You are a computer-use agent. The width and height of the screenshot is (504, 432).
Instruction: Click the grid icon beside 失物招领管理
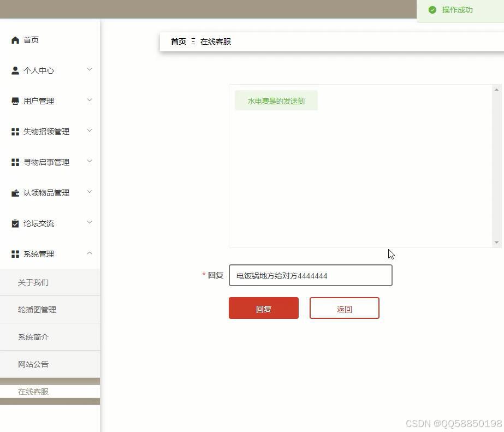click(x=15, y=131)
